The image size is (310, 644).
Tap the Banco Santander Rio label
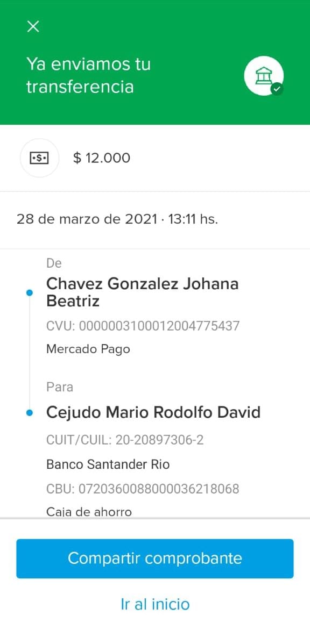[x=108, y=464]
